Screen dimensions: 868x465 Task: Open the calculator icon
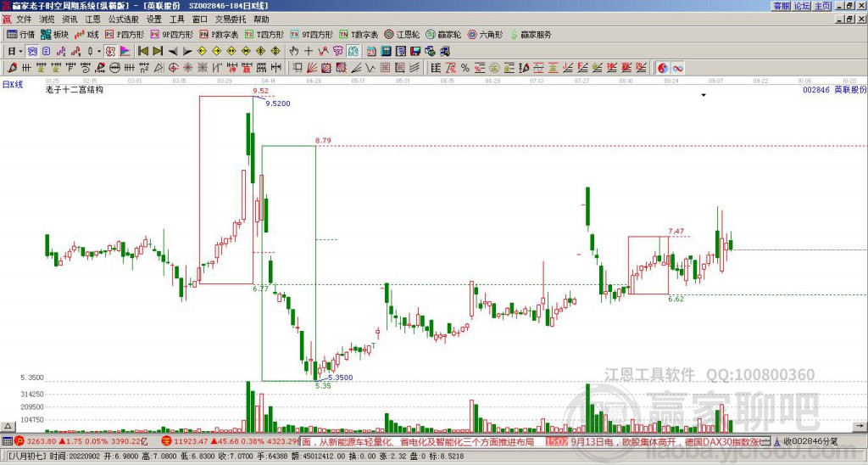click(x=387, y=52)
